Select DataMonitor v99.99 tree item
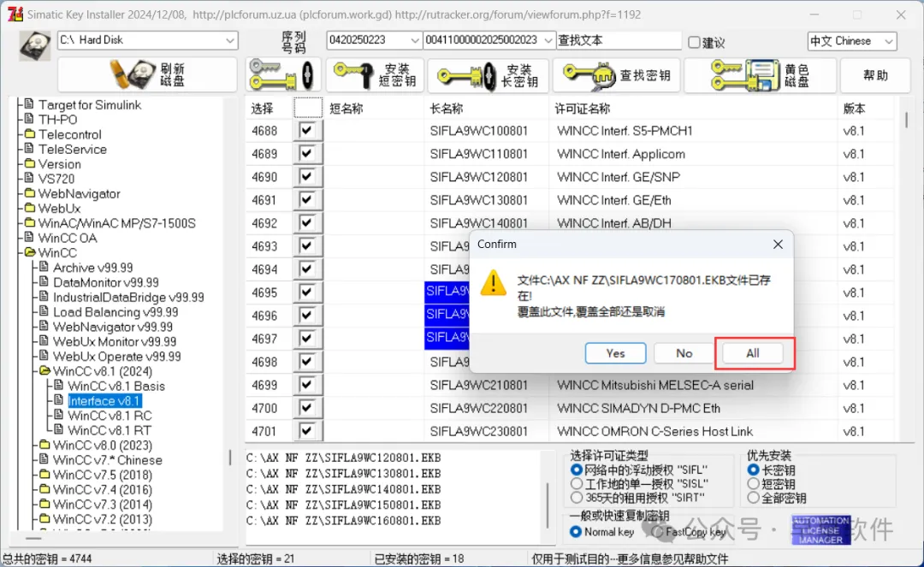This screenshot has height=567, width=924. (x=105, y=281)
